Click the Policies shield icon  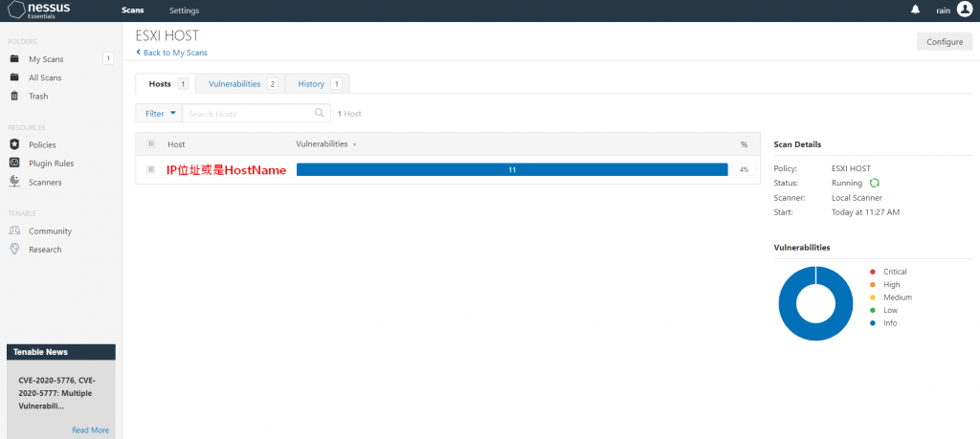[14, 144]
